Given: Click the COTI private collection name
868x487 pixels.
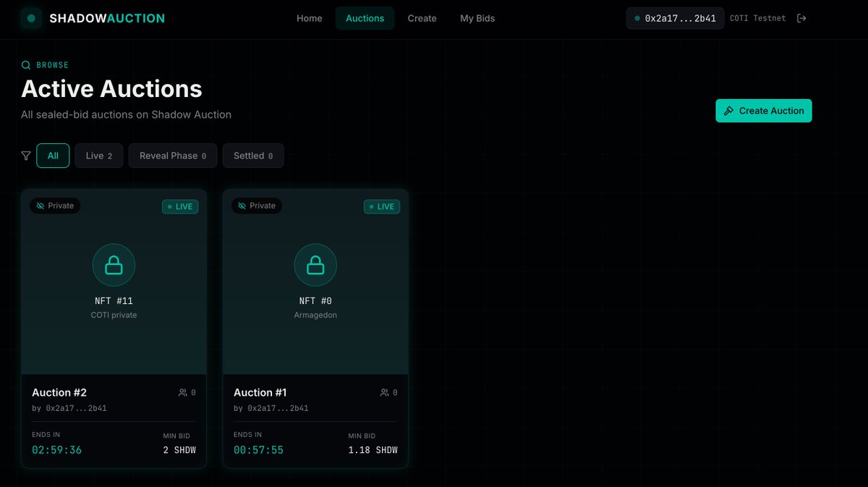Looking at the screenshot, I should tap(114, 316).
